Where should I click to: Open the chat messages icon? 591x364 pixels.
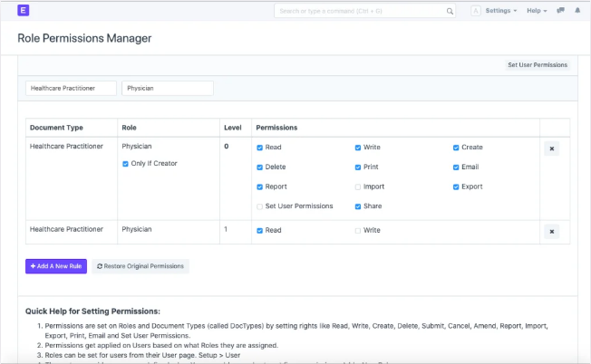(560, 11)
